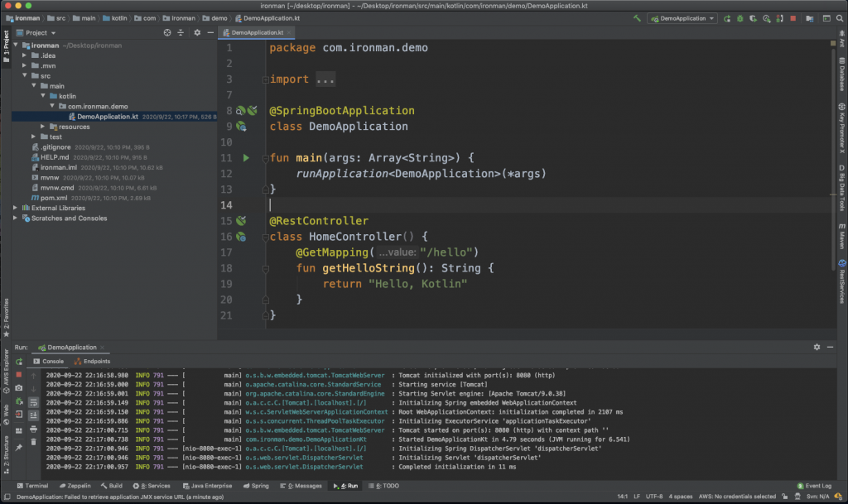The height and width of the screenshot is (504, 848).
Task: Click the 4 spaces indent setting
Action: point(681,497)
